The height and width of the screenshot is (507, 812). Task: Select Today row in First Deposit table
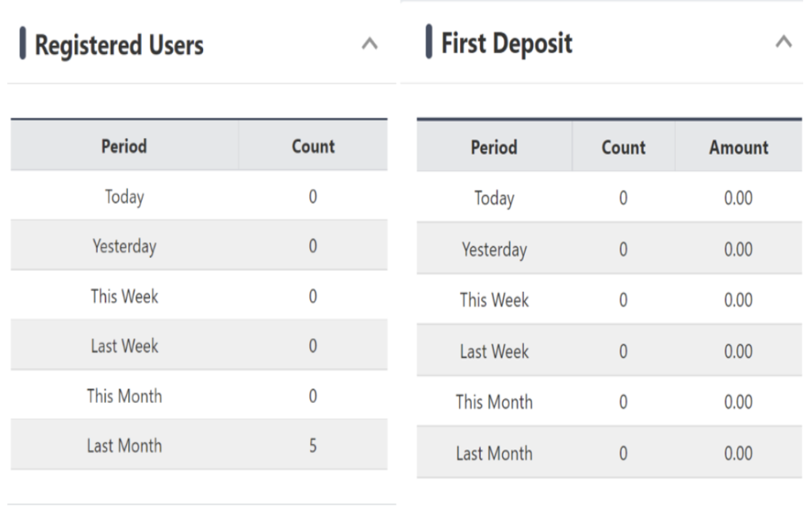[494, 198]
